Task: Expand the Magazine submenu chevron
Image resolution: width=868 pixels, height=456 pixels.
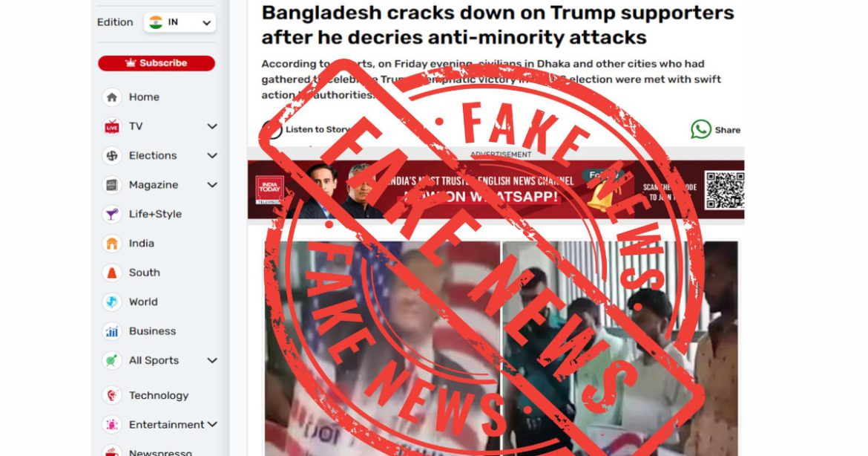Action: pyautogui.click(x=212, y=185)
